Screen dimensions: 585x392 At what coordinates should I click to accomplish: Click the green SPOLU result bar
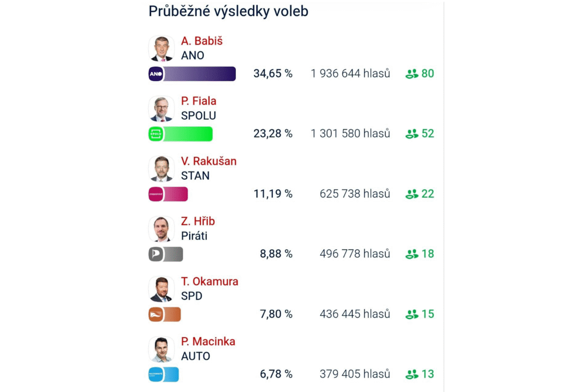[x=188, y=134]
